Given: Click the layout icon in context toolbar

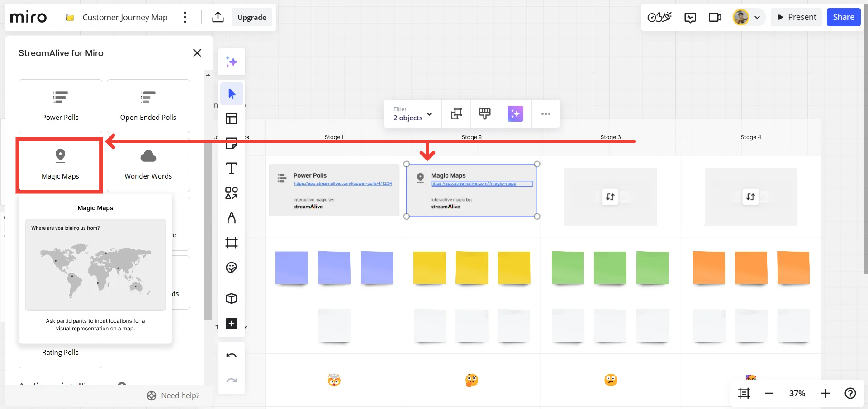Looking at the screenshot, I should pyautogui.click(x=485, y=114).
